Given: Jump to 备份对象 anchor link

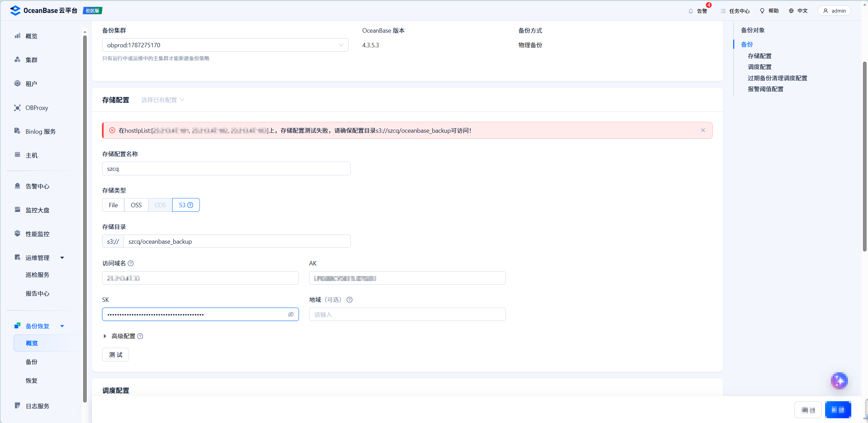Looking at the screenshot, I should tap(753, 30).
